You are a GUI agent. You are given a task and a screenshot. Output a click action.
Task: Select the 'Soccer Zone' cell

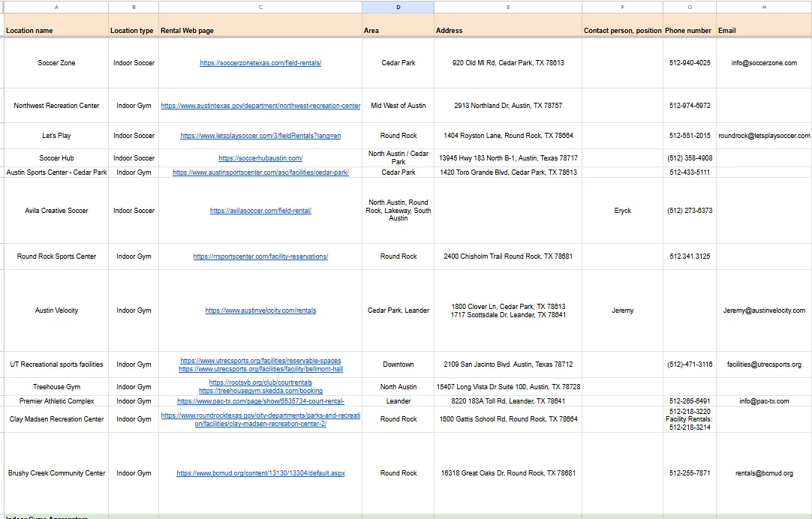tap(56, 63)
